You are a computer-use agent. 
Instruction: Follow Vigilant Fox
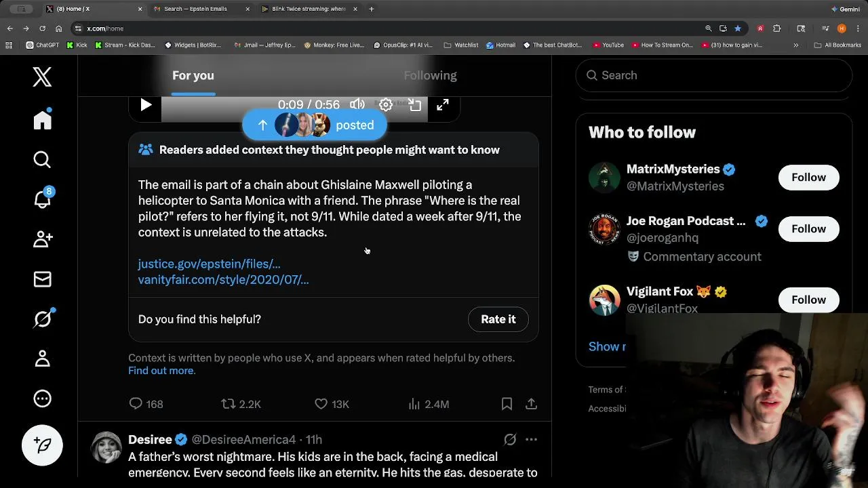click(x=808, y=300)
